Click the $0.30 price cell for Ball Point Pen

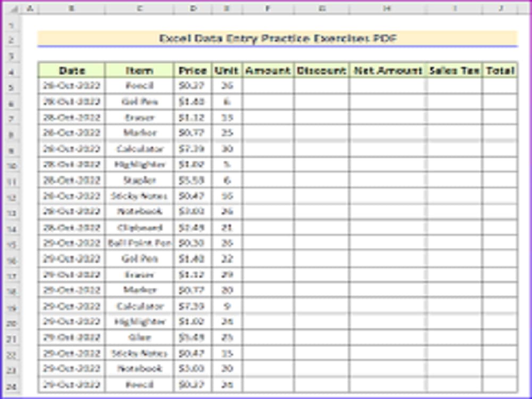pyautogui.click(x=193, y=243)
